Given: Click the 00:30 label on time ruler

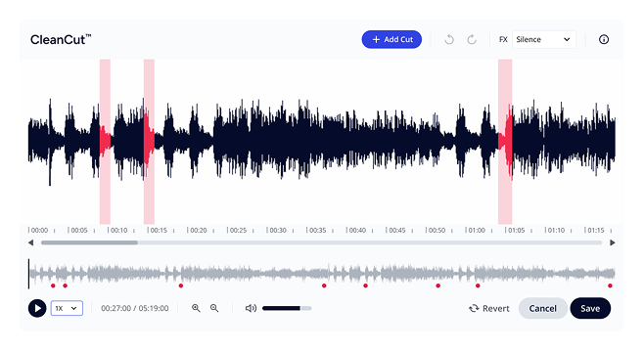Looking at the screenshot, I should point(278,231).
